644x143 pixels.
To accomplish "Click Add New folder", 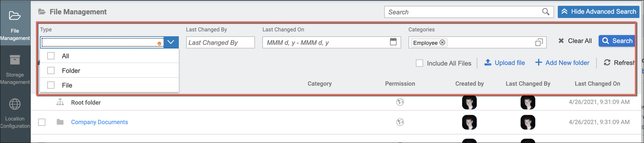I will (x=562, y=63).
